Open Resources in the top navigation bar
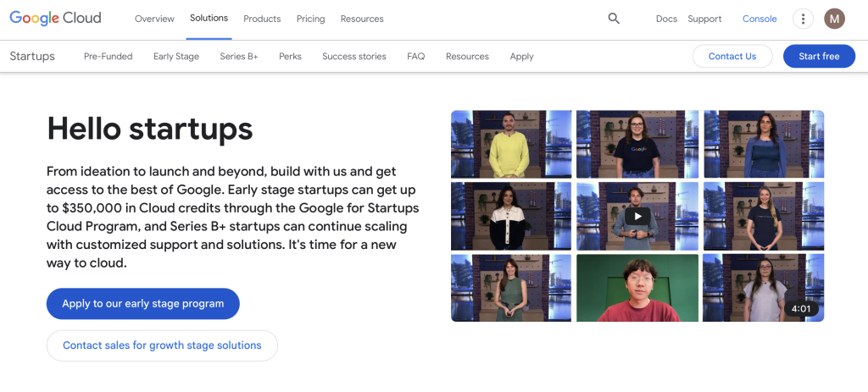The image size is (868, 392). [362, 19]
